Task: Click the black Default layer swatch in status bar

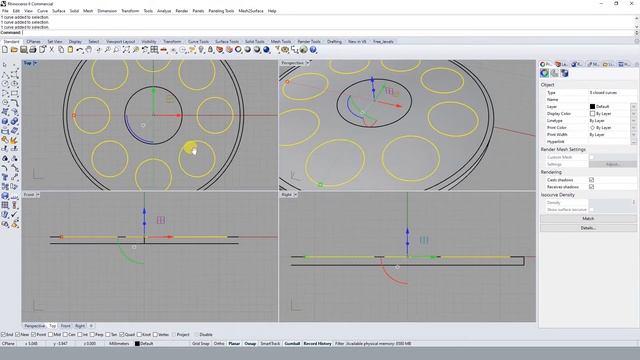Action: [137, 344]
